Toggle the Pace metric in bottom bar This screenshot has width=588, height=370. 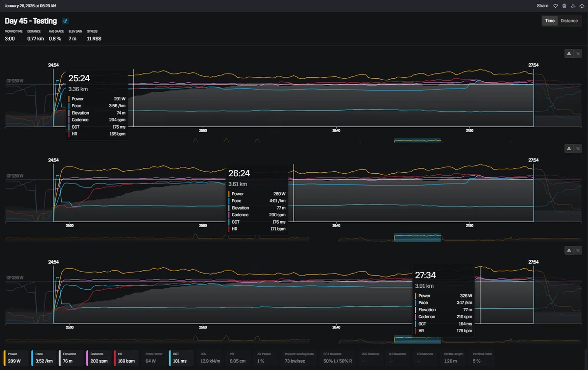(x=44, y=358)
